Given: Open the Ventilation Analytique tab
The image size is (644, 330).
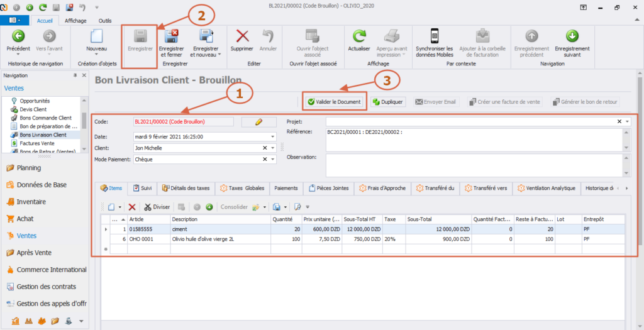Looking at the screenshot, I should [545, 189].
